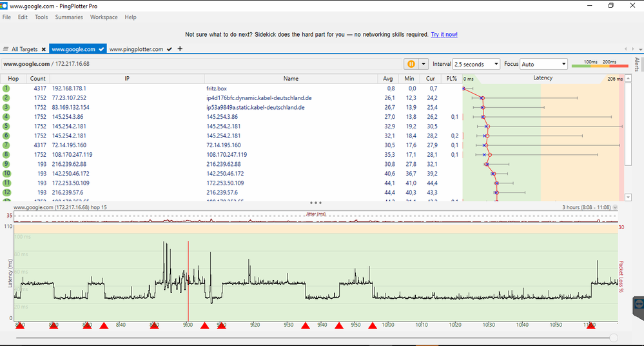Image resolution: width=644 pixels, height=346 pixels.
Task: Open the Help menu
Action: (x=131, y=17)
